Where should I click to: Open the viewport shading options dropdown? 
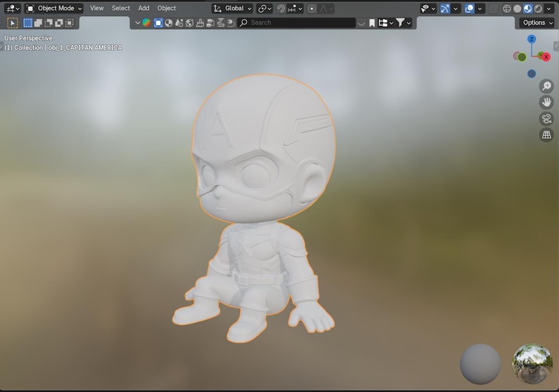click(x=548, y=8)
